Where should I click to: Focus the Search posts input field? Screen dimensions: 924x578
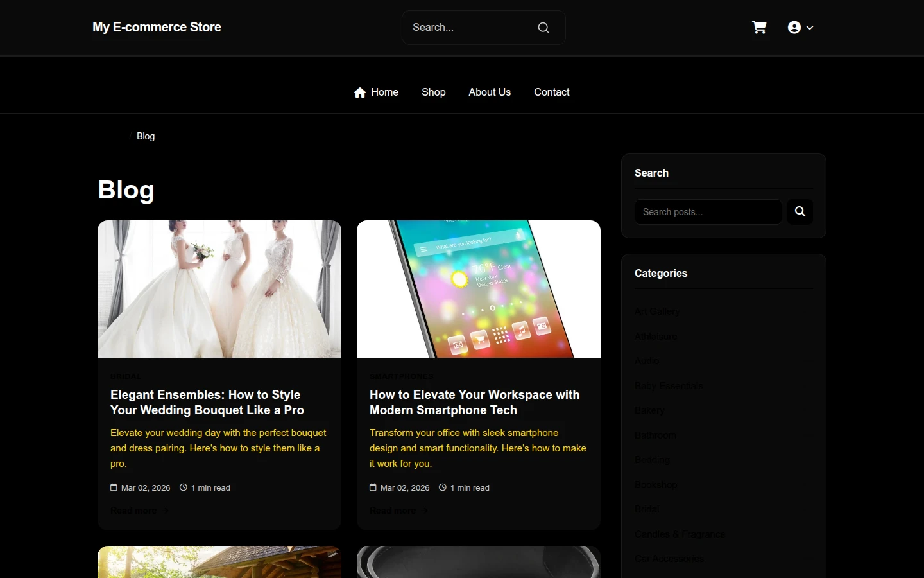pyautogui.click(x=708, y=212)
